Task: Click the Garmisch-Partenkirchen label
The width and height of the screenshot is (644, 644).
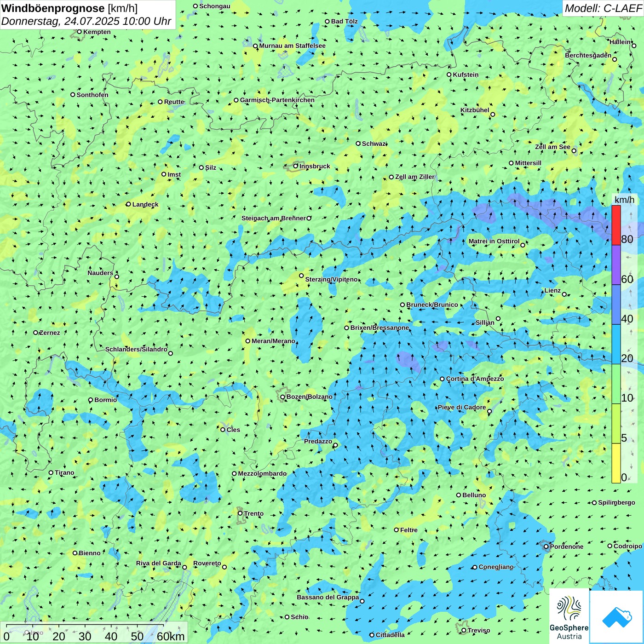Action: pyautogui.click(x=277, y=100)
